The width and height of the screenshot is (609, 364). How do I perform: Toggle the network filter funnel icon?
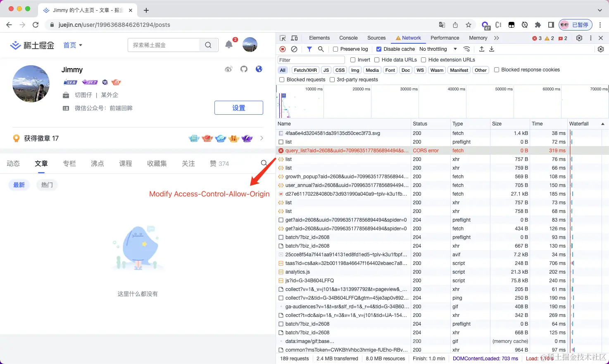point(309,49)
